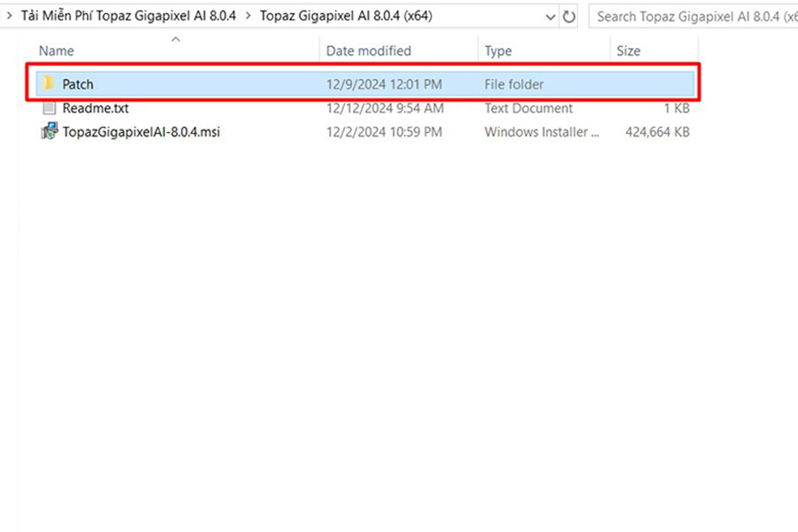The height and width of the screenshot is (532, 798).
Task: Click the Text Document type cell
Action: [528, 108]
